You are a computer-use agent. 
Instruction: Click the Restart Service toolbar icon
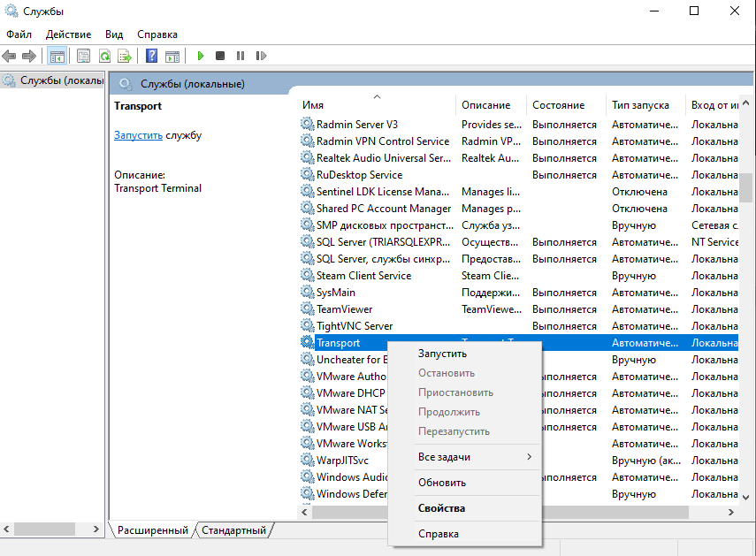(261, 56)
